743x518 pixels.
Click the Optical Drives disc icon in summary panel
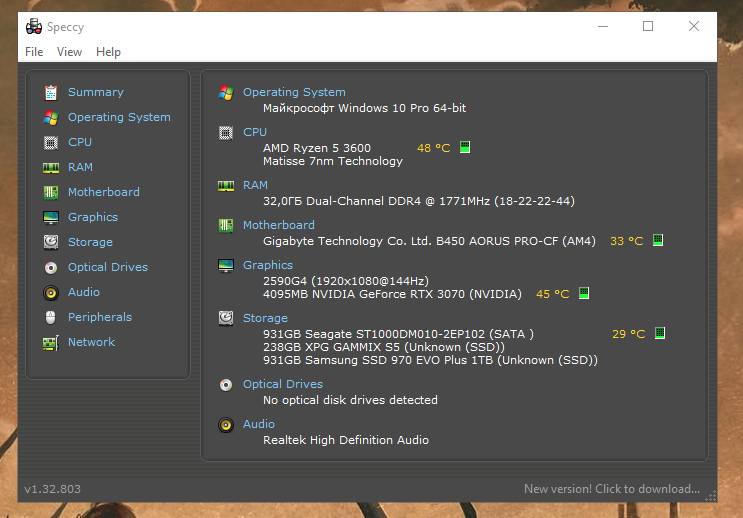pos(226,385)
